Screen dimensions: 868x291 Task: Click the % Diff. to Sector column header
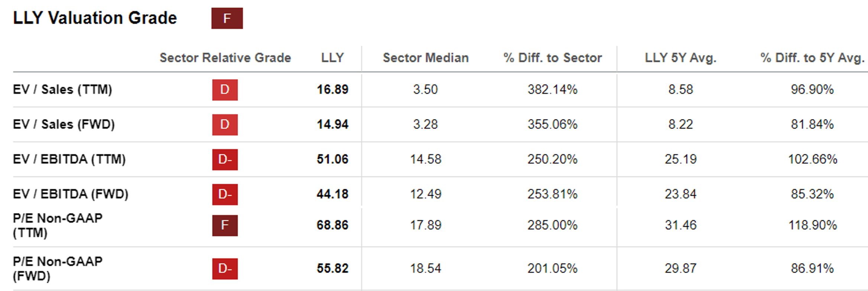pos(553,58)
